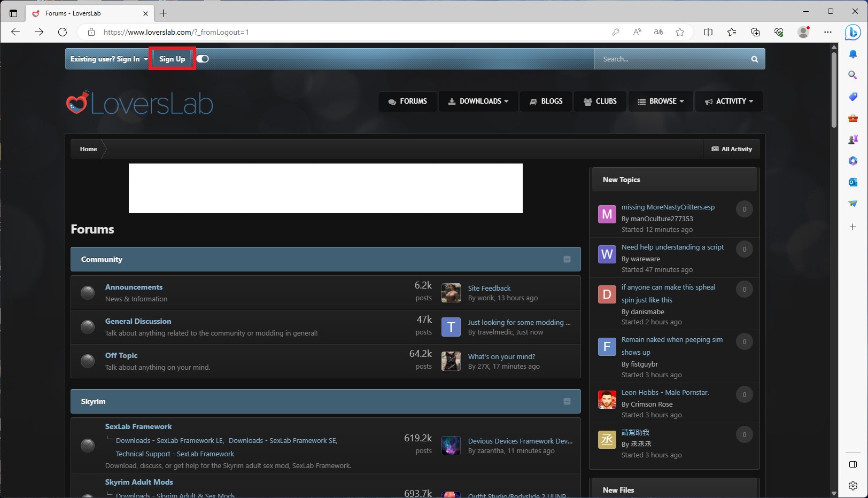Expand the Existing user? Sign In dropdown
Image resolution: width=868 pixels, height=498 pixels.
[107, 59]
